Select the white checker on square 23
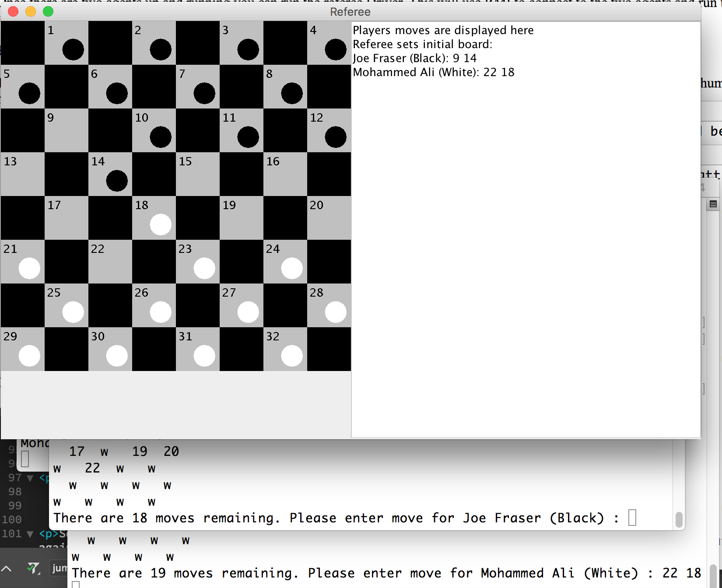The image size is (722, 588). click(204, 268)
